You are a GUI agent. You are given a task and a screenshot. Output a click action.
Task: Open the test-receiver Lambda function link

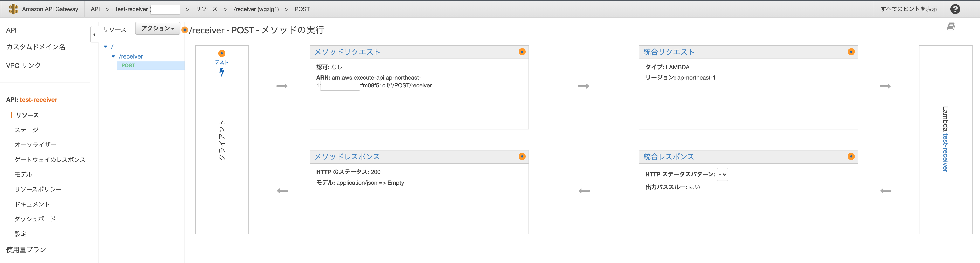(x=945, y=153)
